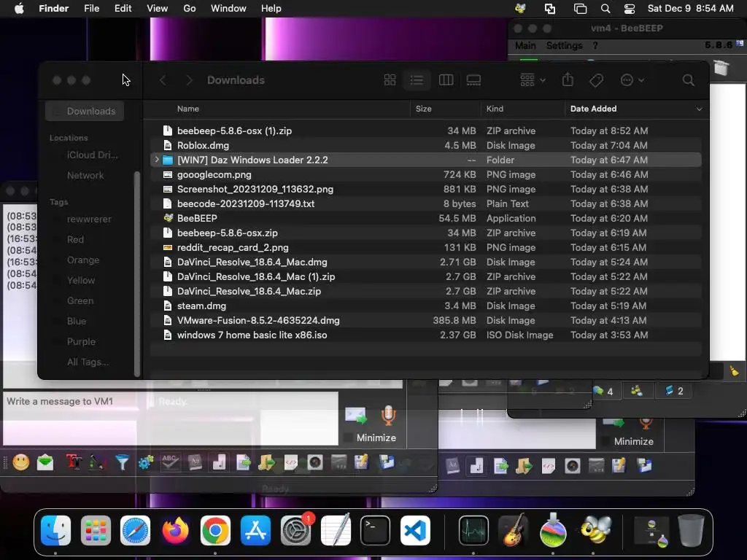Click the Edit Tags icon in Finder toolbar
Screen dimensions: 747x560
596,80
